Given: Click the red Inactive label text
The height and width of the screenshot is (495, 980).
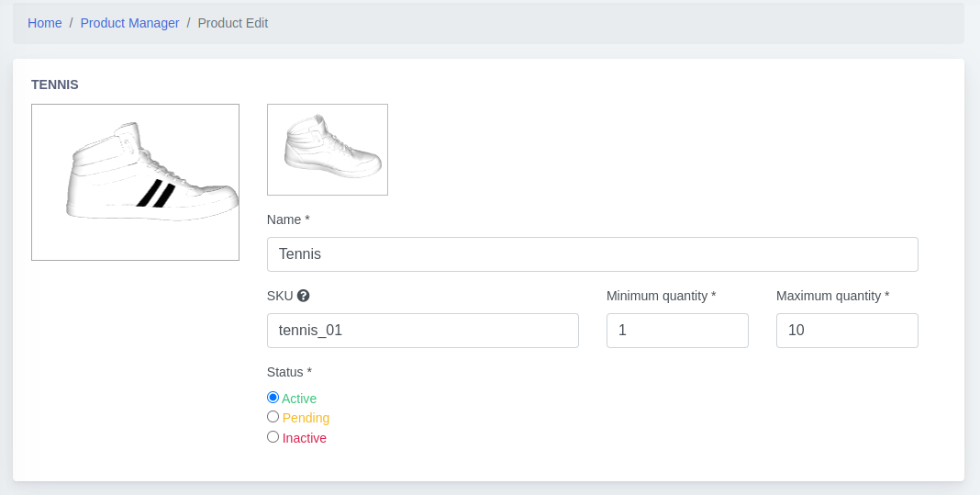Looking at the screenshot, I should point(305,438).
